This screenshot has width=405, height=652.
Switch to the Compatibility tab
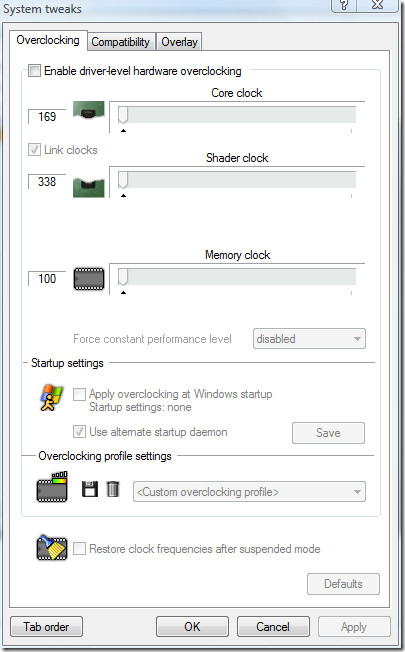[x=121, y=42]
